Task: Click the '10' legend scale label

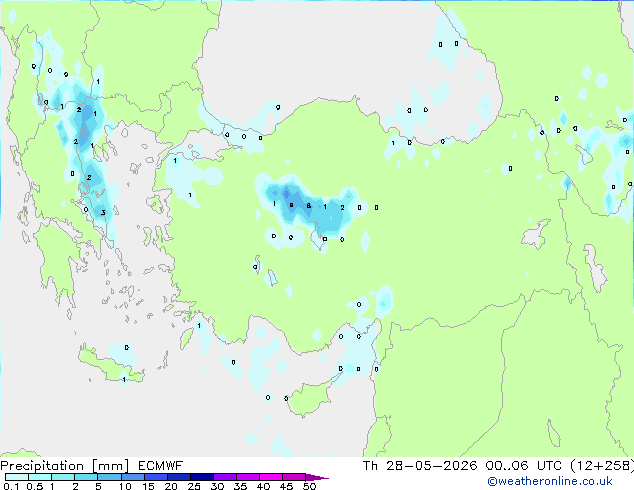Action: click(x=125, y=486)
